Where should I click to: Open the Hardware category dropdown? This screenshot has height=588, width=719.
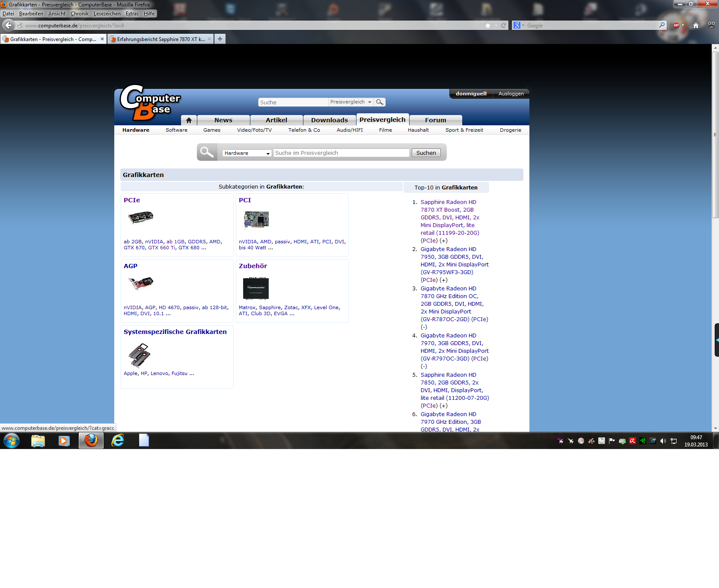pyautogui.click(x=247, y=153)
